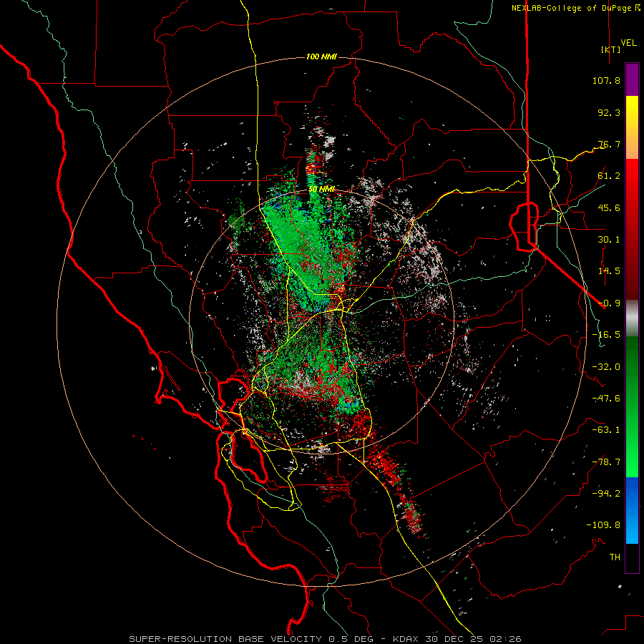Pick the purple band on the color bar

[x=632, y=79]
